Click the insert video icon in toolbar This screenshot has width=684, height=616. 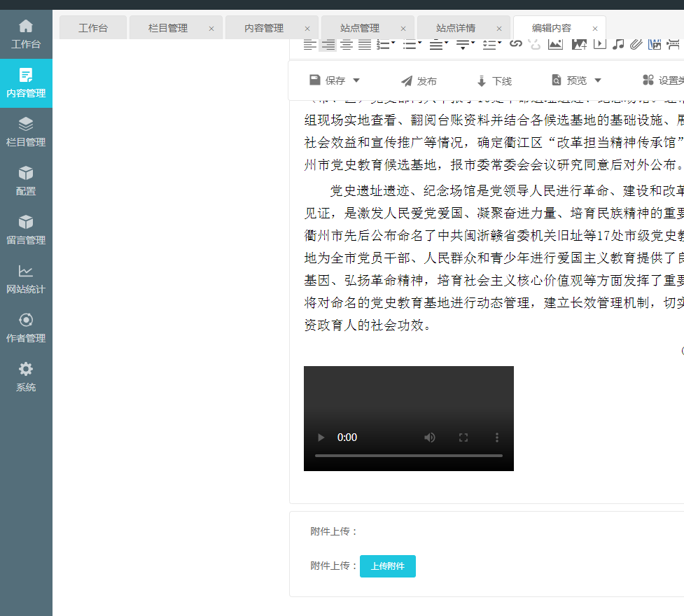[599, 44]
